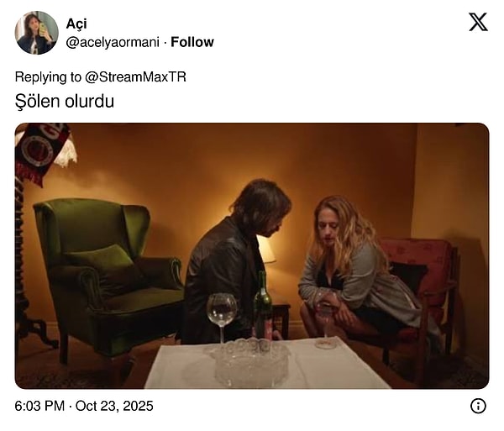Click the Oct 23, 2025 date
Image resolution: width=504 pixels, height=431 pixels.
[x=114, y=406]
